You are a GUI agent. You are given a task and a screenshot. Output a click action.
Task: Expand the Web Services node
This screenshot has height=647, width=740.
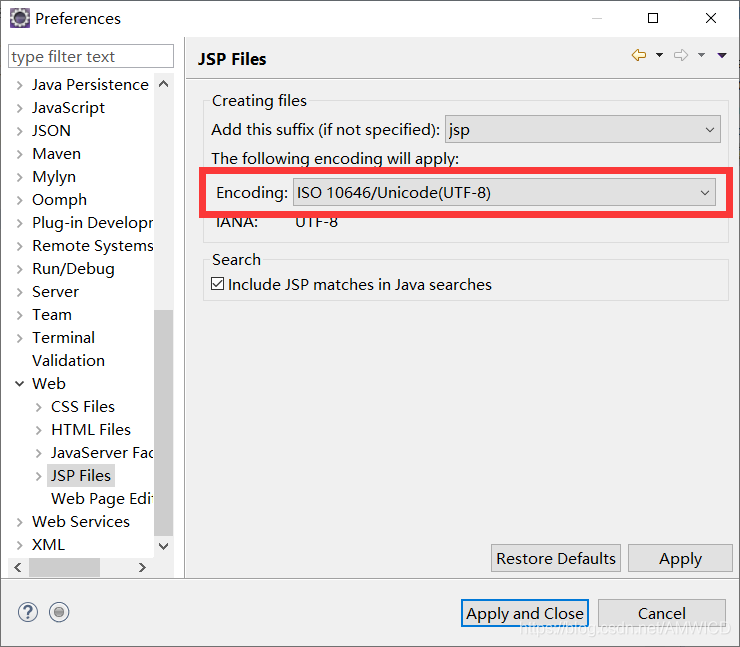tap(19, 522)
